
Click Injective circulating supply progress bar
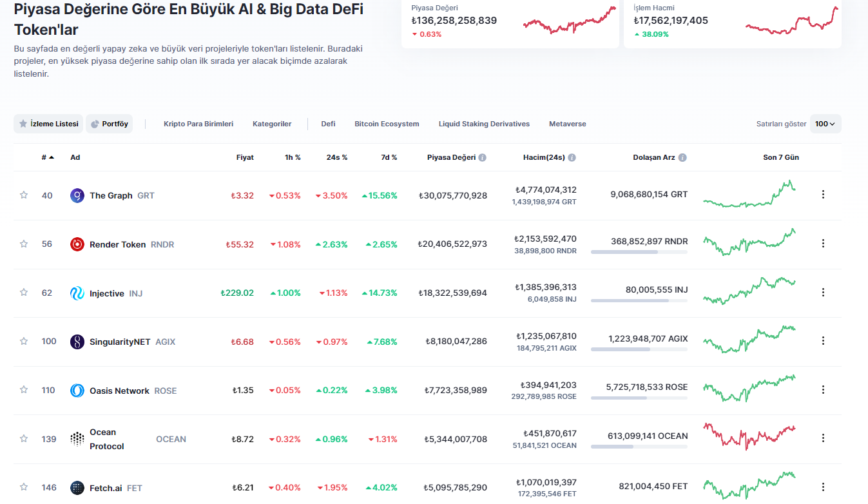click(639, 300)
